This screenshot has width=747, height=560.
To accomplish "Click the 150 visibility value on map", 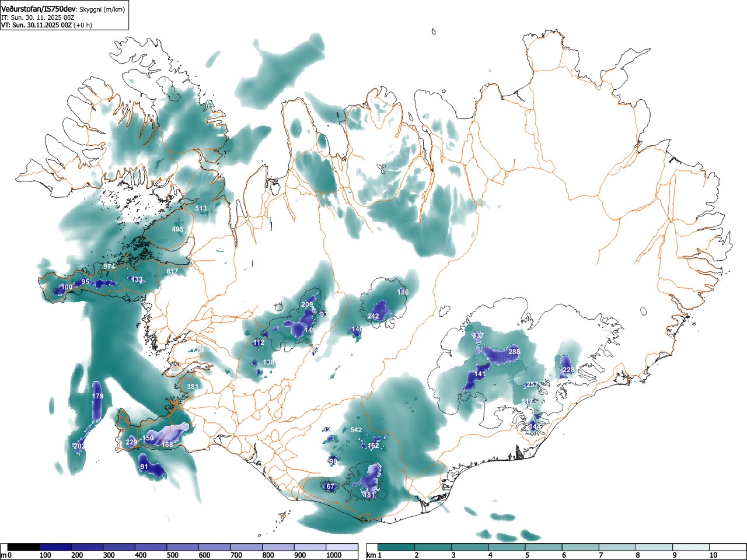I will click(x=148, y=438).
